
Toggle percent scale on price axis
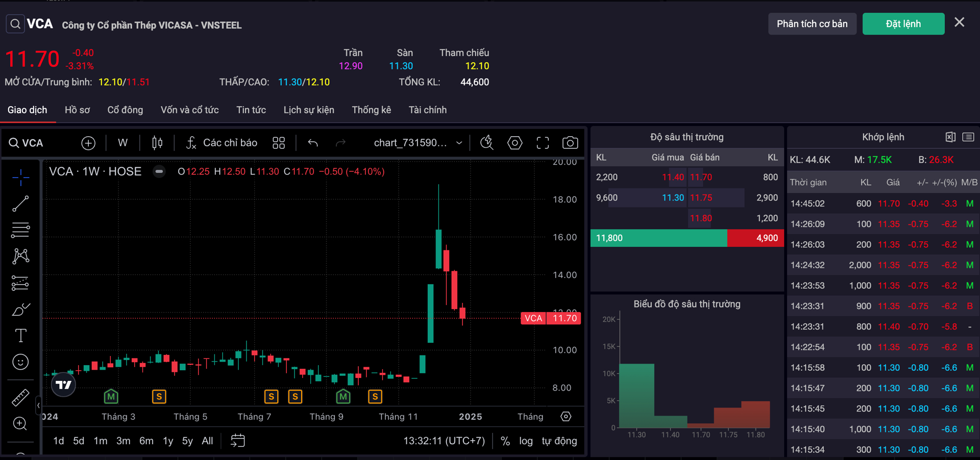tap(505, 441)
